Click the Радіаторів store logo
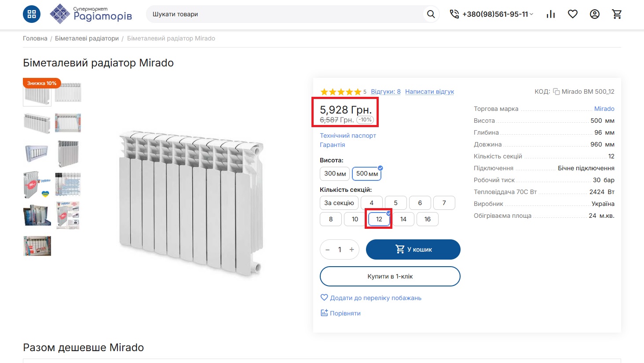This screenshot has width=644, height=363. pyautogui.click(x=91, y=14)
